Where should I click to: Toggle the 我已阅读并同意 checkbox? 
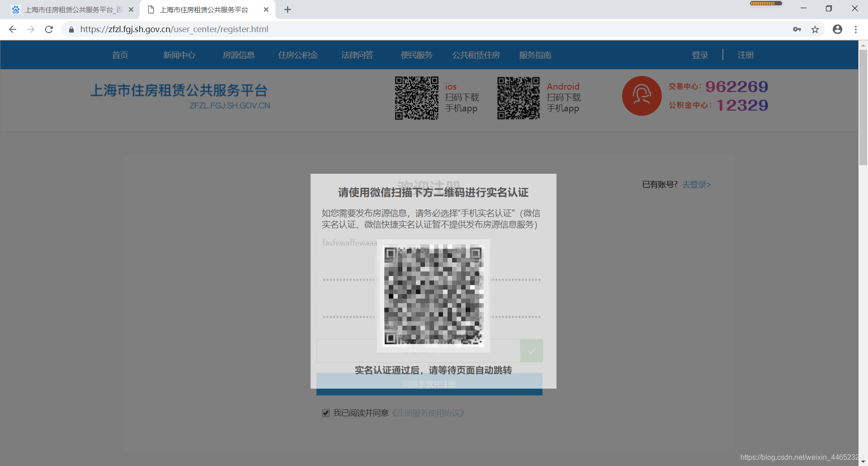(x=325, y=413)
